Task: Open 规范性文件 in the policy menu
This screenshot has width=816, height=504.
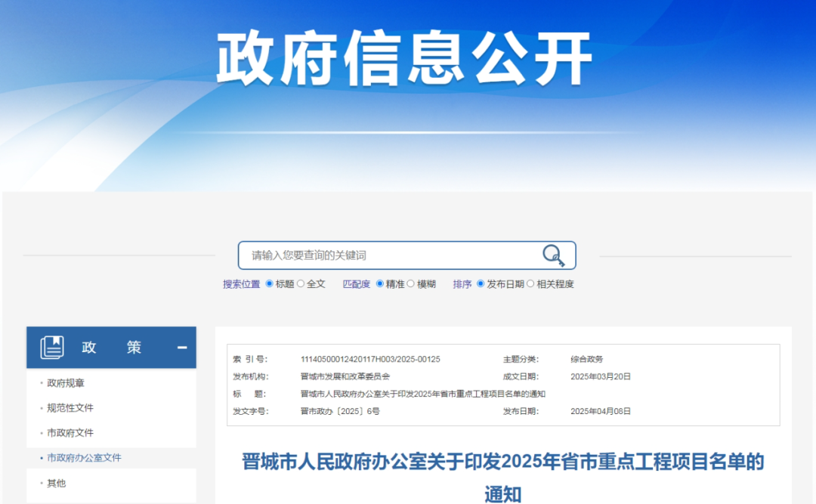Action: click(x=70, y=408)
